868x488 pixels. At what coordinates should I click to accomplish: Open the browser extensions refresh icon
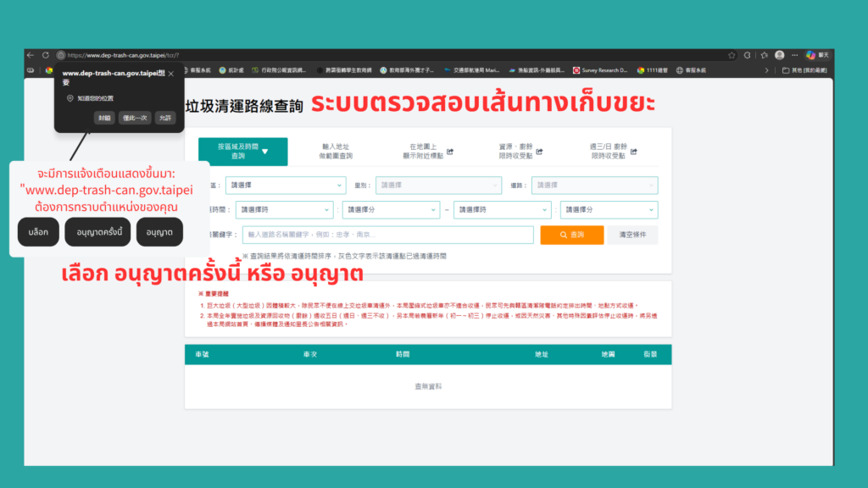(748, 55)
